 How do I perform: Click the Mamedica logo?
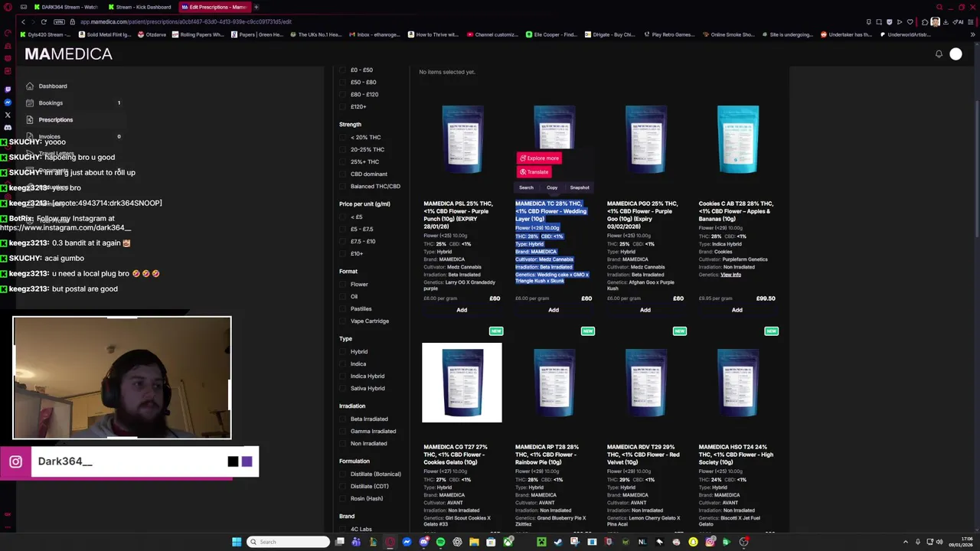point(68,54)
